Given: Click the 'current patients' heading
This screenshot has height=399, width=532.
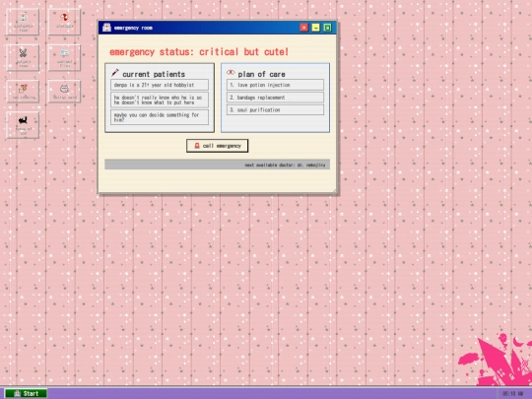Looking at the screenshot, I should (154, 74).
